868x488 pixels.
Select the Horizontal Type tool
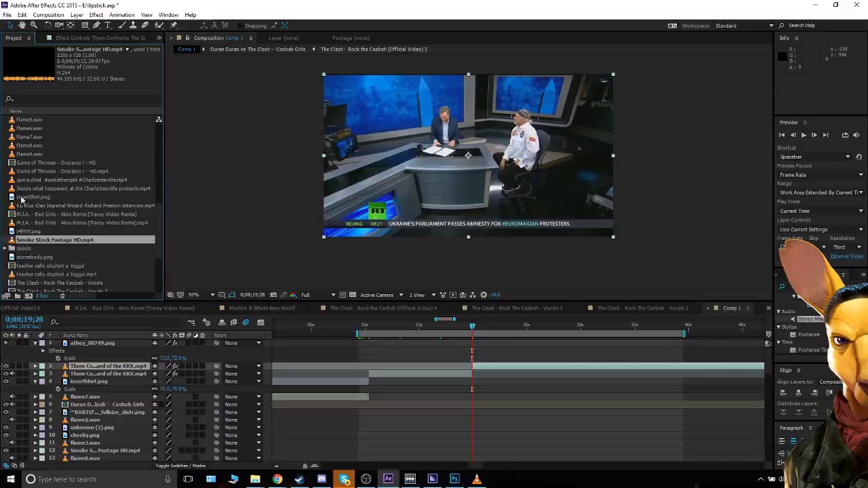click(x=108, y=25)
